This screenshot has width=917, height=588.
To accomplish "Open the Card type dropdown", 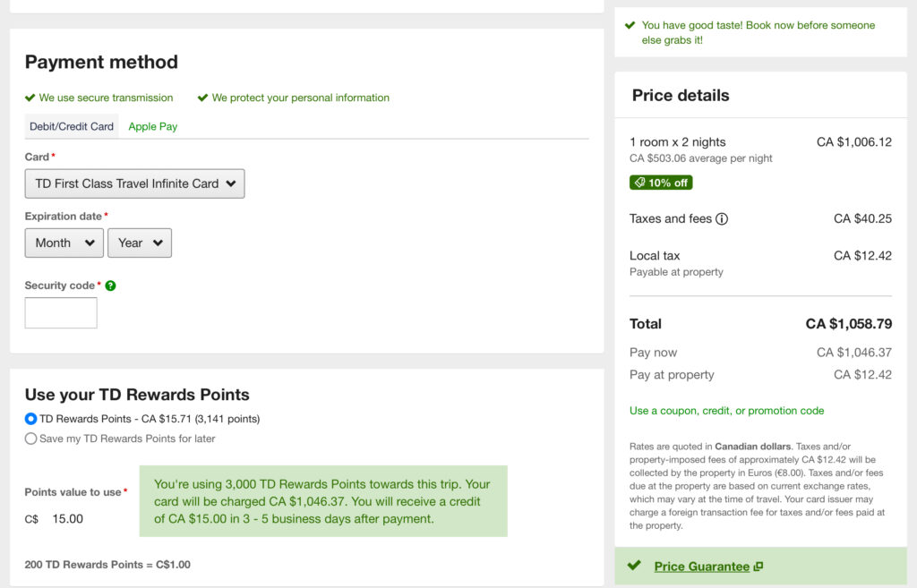I will click(x=134, y=183).
